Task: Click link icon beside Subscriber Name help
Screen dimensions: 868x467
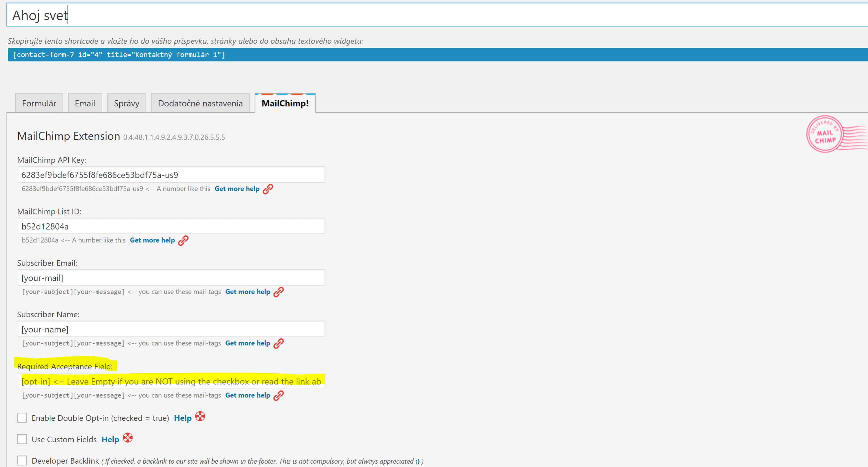Action: pyautogui.click(x=278, y=344)
